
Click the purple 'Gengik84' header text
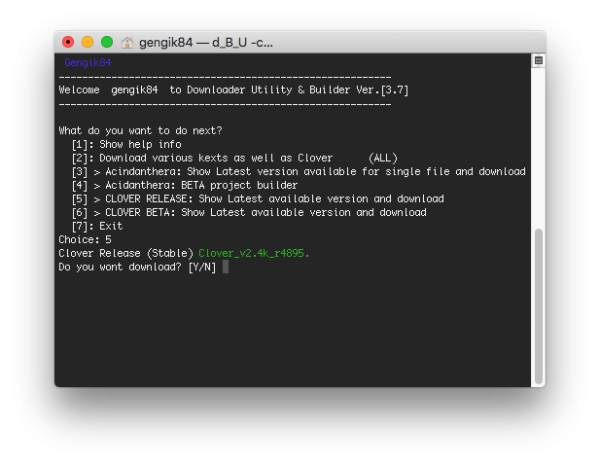88,62
